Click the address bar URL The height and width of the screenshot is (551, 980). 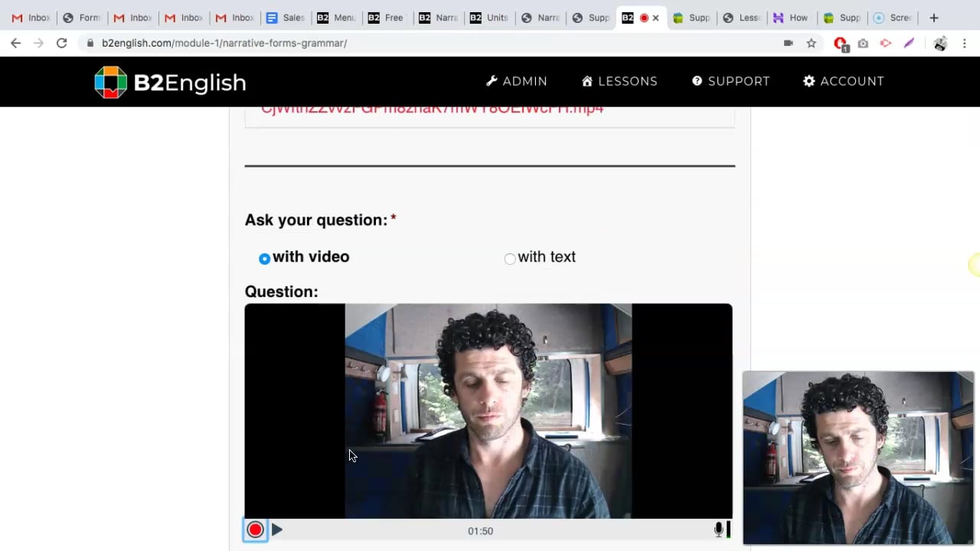tap(224, 43)
